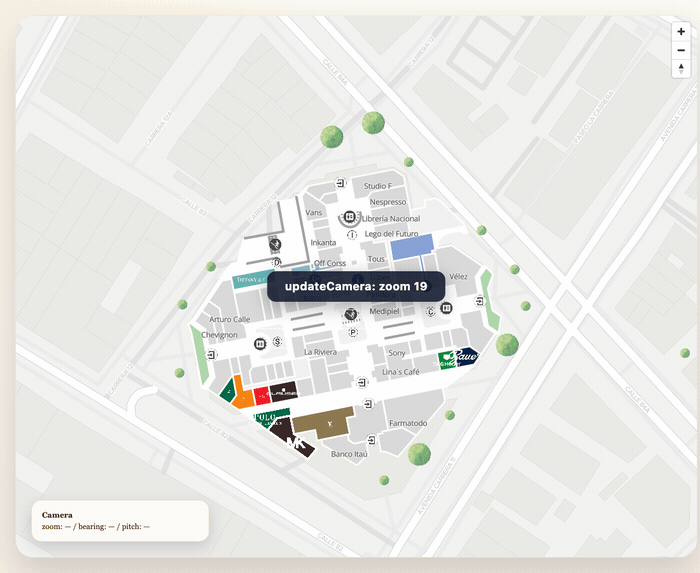Click the Vans store on the map

tap(314, 212)
